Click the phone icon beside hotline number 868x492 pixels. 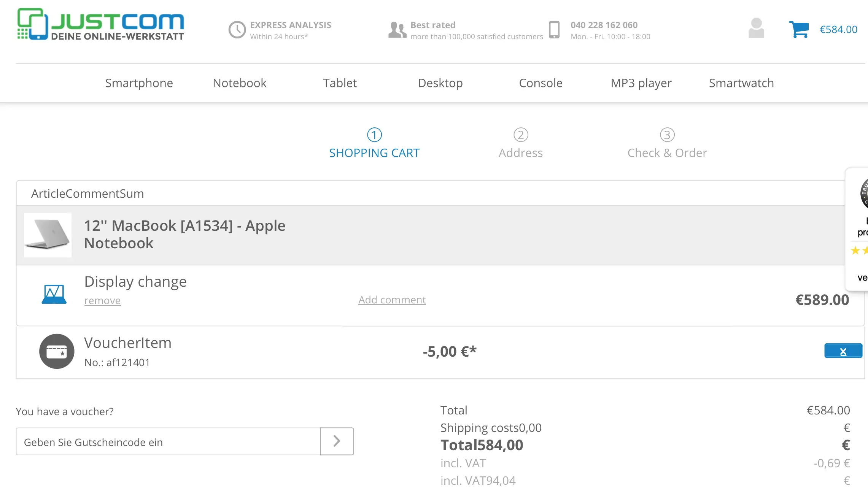click(554, 30)
